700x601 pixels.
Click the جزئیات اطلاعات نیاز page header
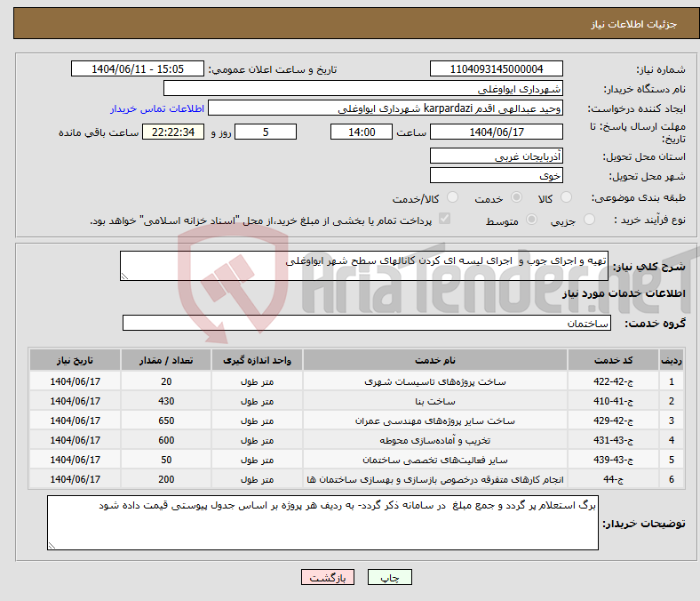[x=634, y=24]
